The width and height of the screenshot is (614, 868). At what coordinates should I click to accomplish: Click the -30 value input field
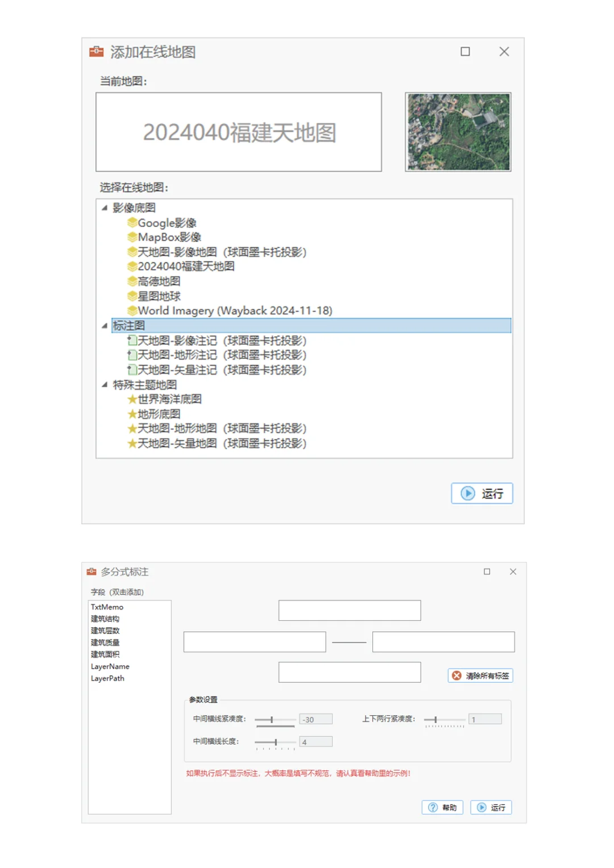click(316, 719)
